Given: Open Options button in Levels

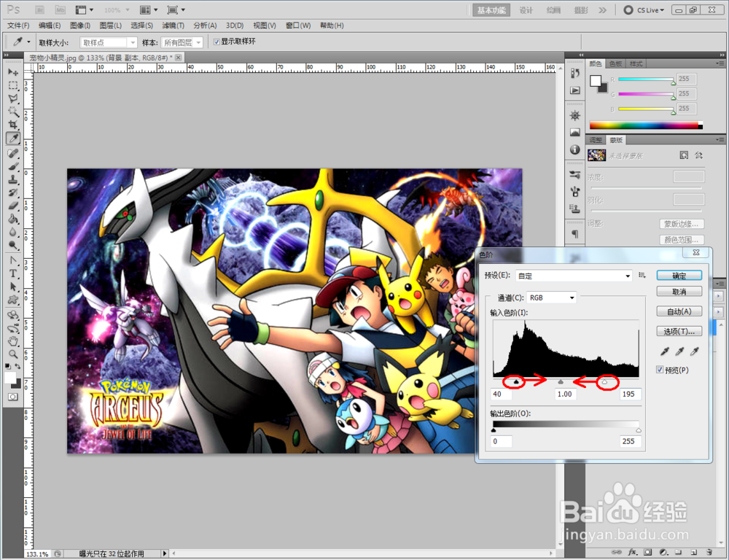Looking at the screenshot, I should pos(679,331).
